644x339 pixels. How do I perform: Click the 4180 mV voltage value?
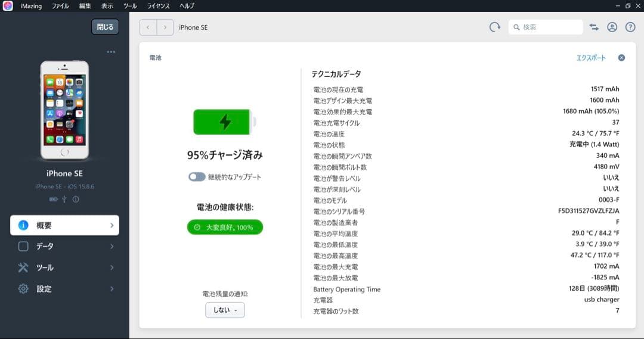coord(606,167)
